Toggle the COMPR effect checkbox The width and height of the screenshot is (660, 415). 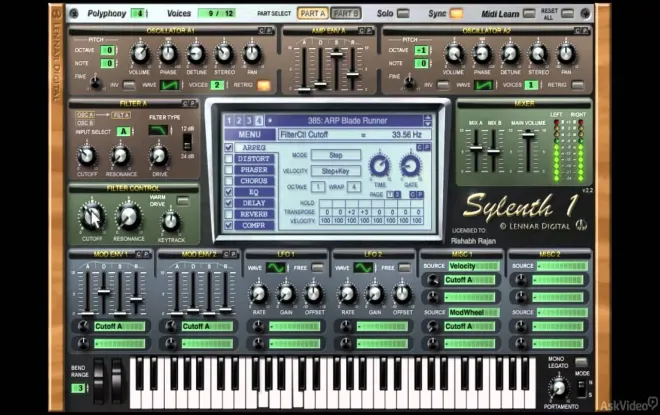pos(229,225)
